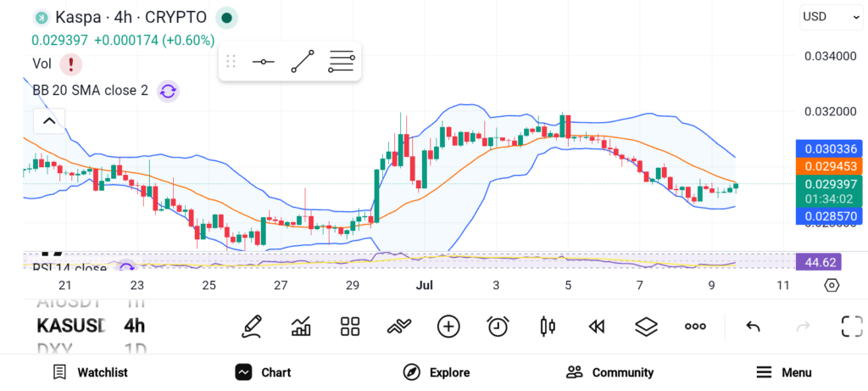Click the 0.028570 lower band price label

[829, 216]
